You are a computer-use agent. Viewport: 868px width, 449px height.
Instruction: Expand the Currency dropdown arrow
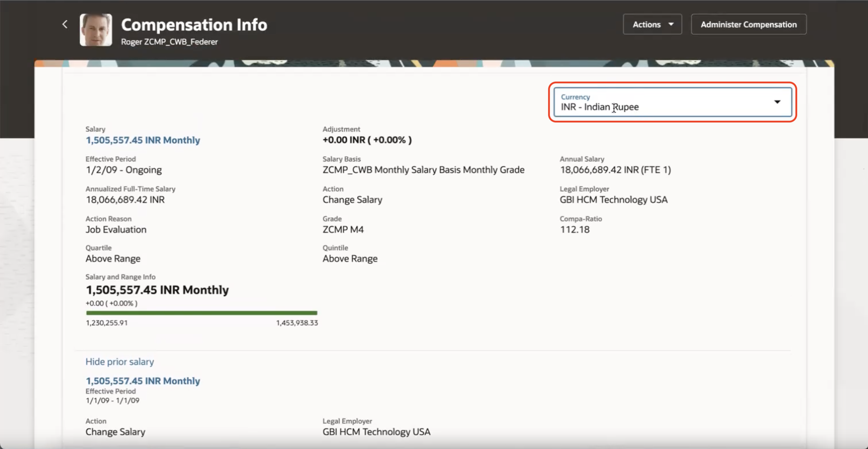777,102
